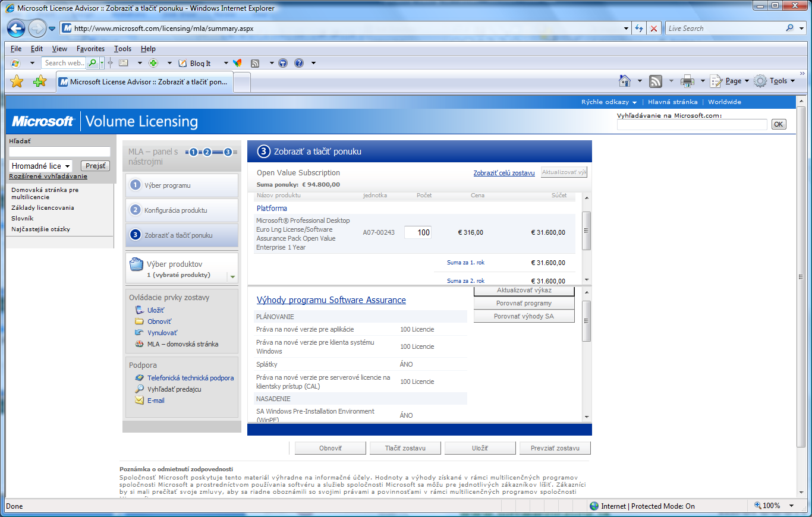Go back with the browser Back arrow

click(x=16, y=28)
